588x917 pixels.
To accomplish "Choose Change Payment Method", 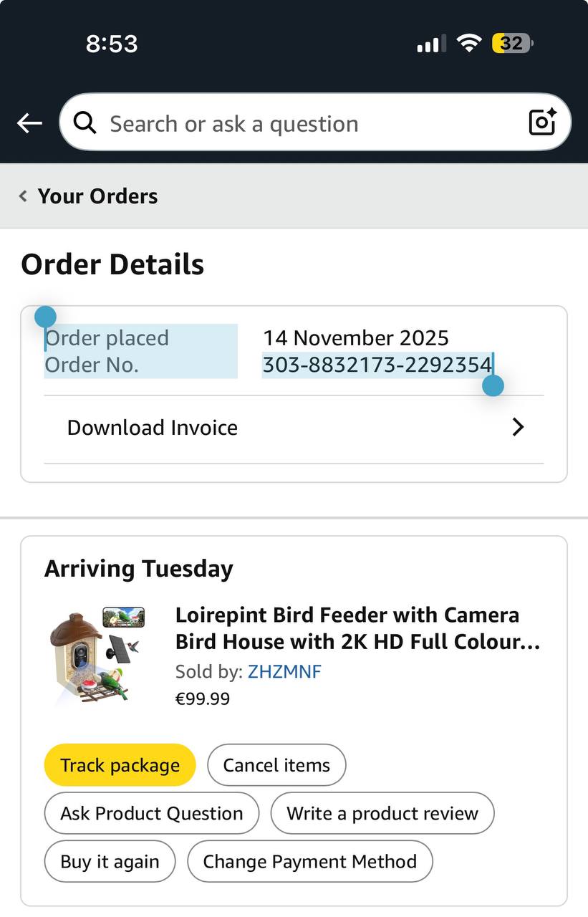I will (309, 861).
